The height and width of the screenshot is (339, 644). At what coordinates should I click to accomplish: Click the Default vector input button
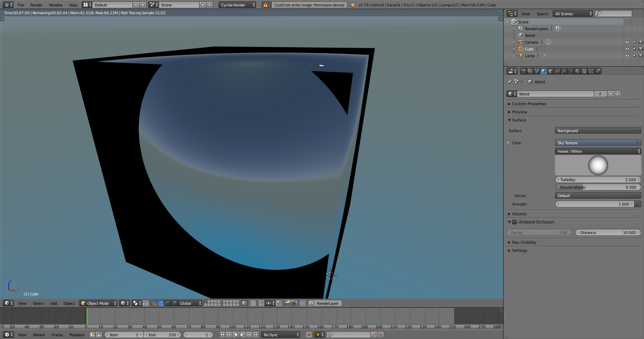click(598, 195)
